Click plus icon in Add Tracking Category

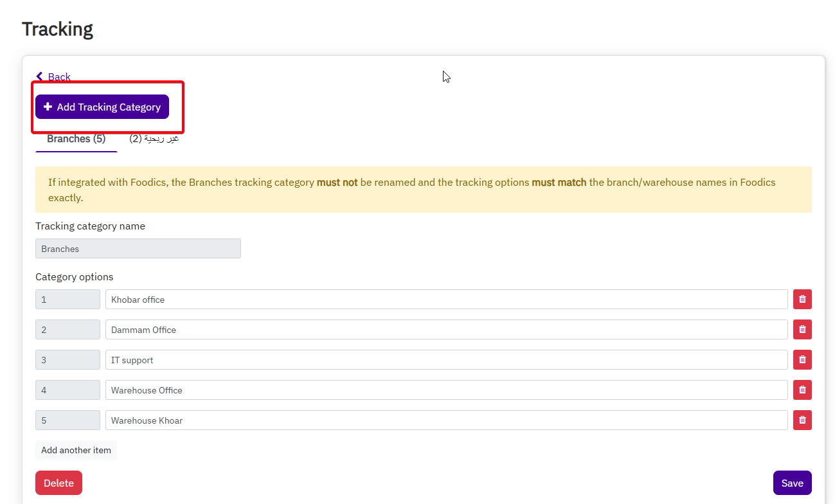(x=48, y=107)
